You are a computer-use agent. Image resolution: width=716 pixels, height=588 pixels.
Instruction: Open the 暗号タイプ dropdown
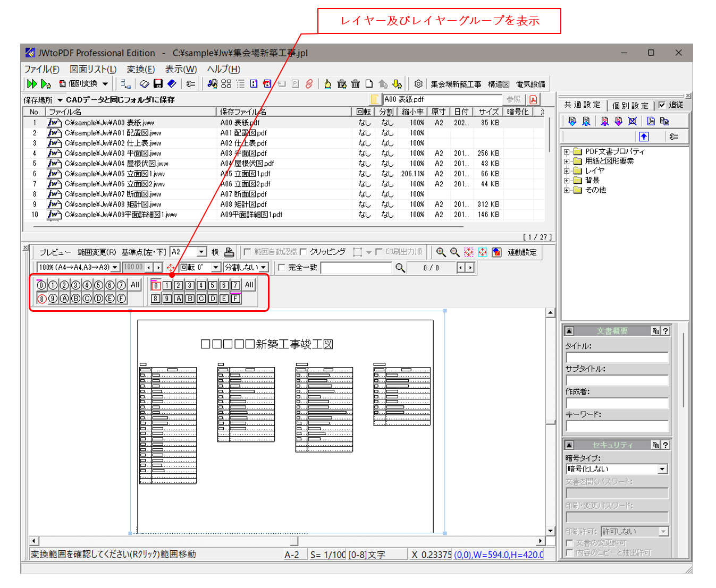coord(662,469)
